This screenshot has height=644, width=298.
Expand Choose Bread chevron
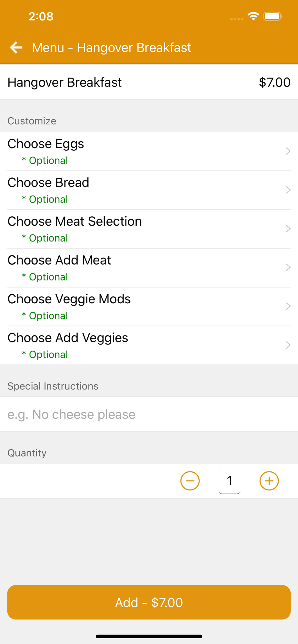[288, 190]
